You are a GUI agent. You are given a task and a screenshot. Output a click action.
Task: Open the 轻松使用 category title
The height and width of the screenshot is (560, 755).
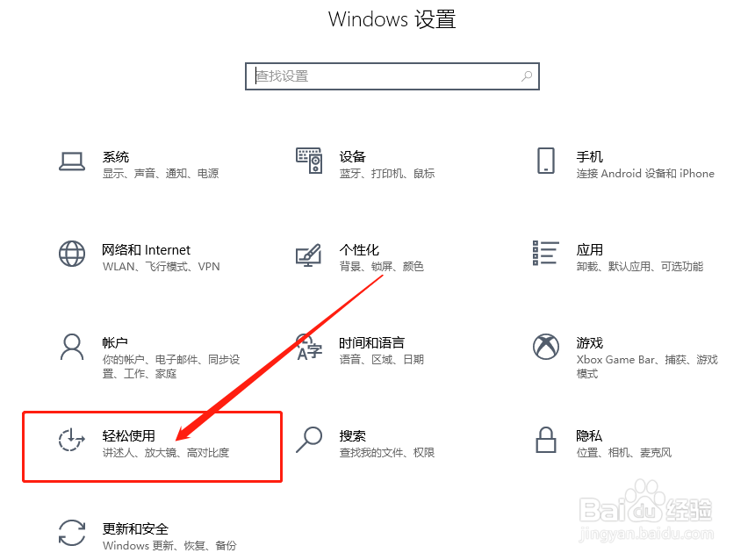[128, 435]
